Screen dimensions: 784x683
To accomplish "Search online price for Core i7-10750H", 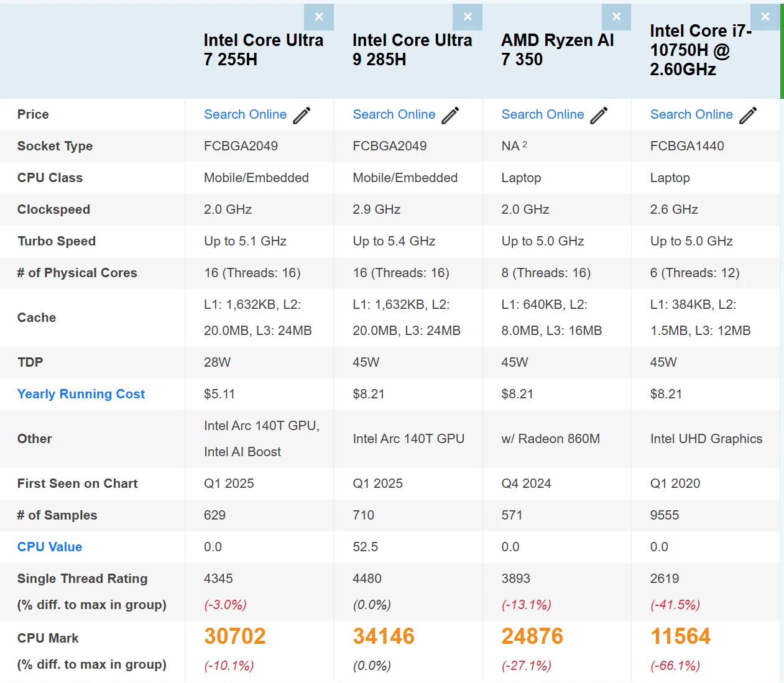I will [x=691, y=114].
